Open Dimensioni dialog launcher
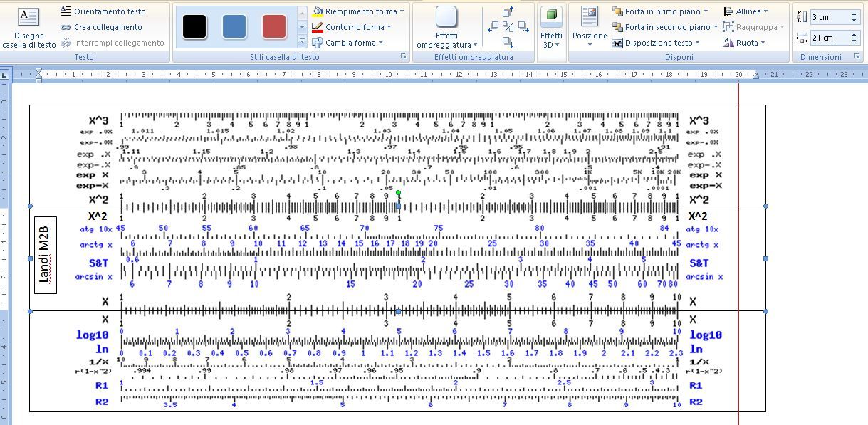The image size is (868, 425). tap(857, 57)
